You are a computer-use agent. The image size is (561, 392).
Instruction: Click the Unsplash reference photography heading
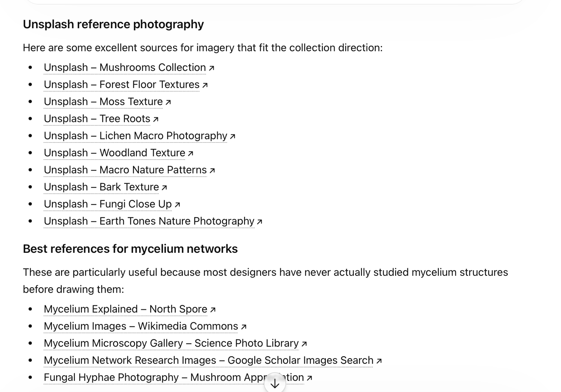pyautogui.click(x=113, y=24)
